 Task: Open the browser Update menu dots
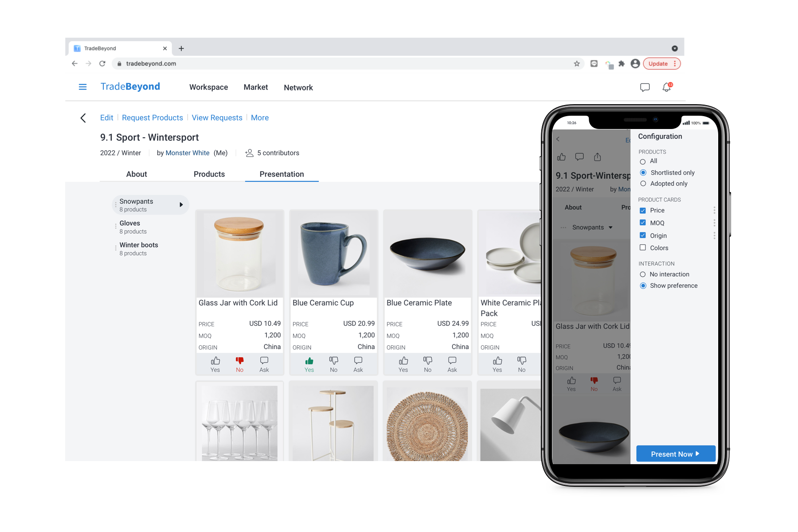(x=675, y=63)
